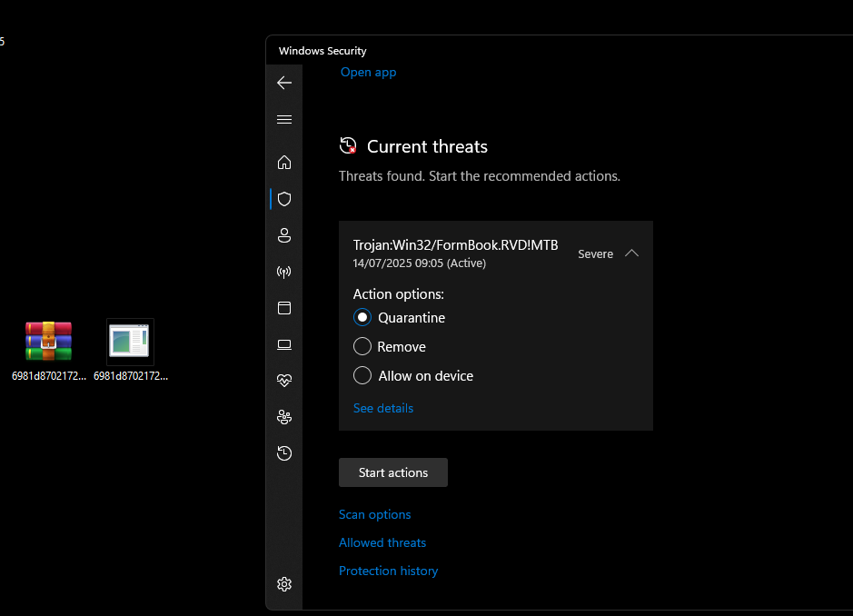
Task: Open Settings gear icon
Action: coord(284,584)
